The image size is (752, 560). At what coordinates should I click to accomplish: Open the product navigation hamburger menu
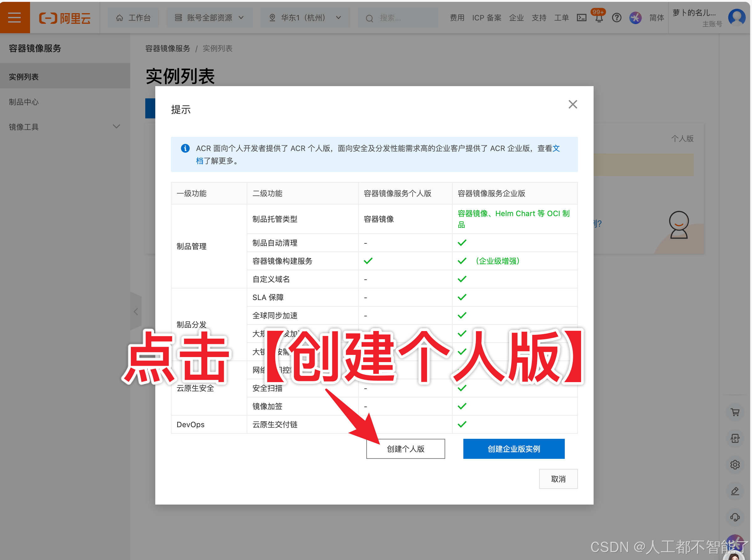(x=15, y=17)
